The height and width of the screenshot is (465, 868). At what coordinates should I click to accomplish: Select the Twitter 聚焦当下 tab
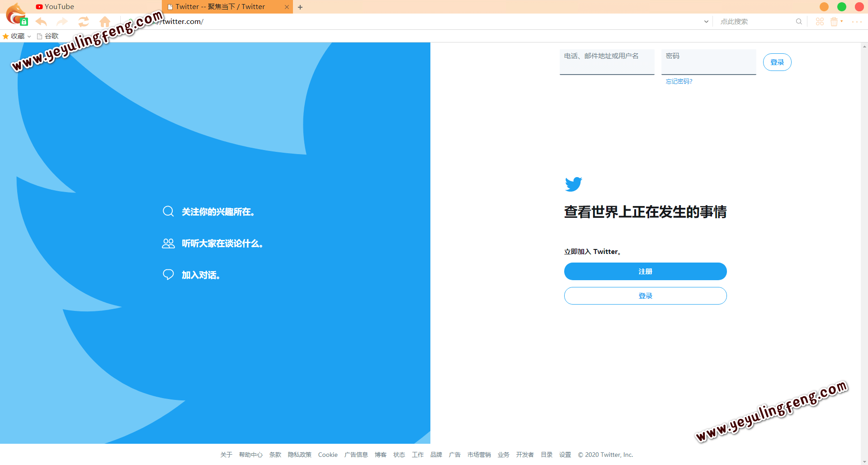(227, 7)
